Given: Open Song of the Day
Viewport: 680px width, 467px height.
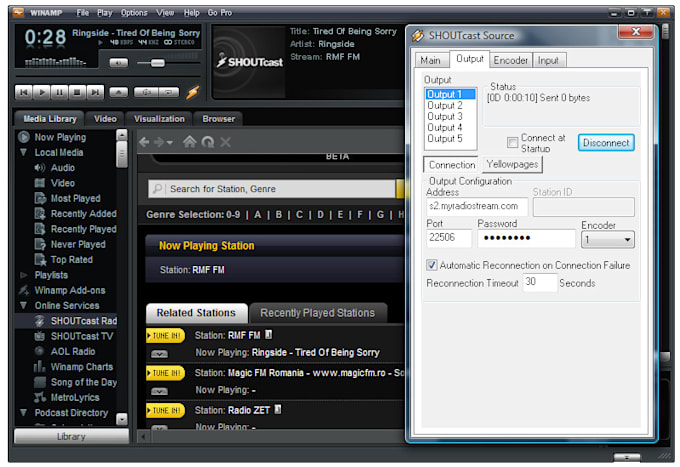Looking at the screenshot, I should click(84, 382).
